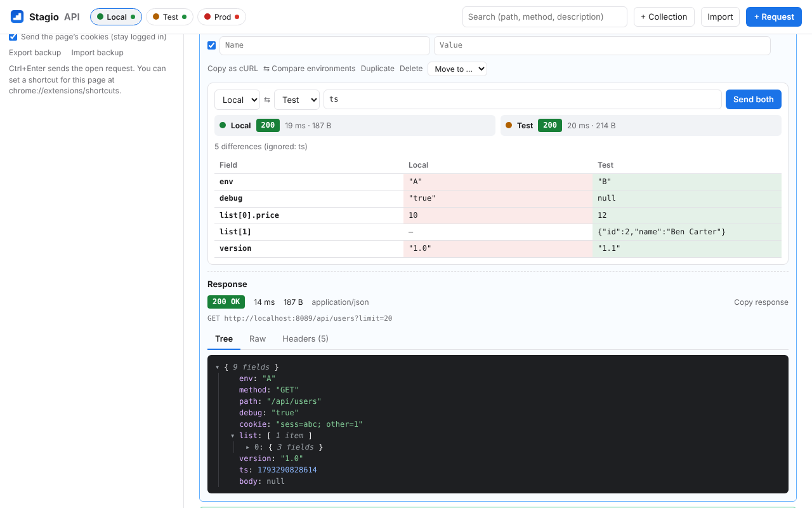The width and height of the screenshot is (812, 508).
Task: Click Copy as cURL
Action: (x=233, y=69)
